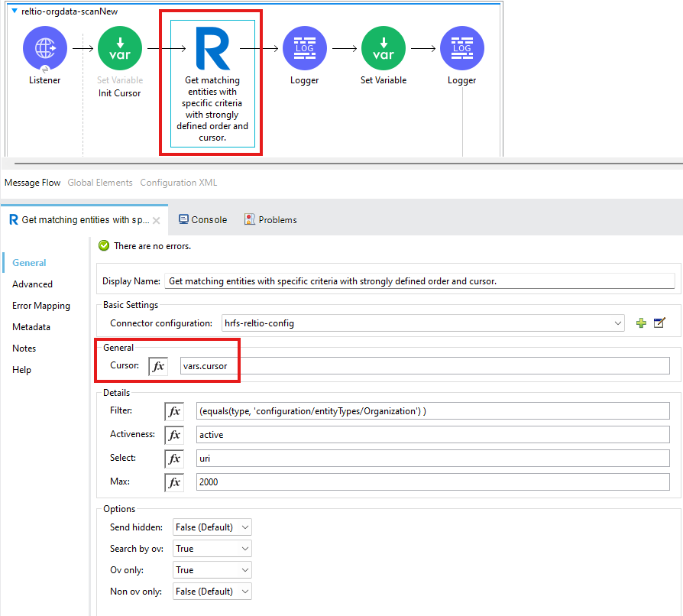Image resolution: width=683 pixels, height=616 pixels.
Task: Select the Listener node icon
Action: pyautogui.click(x=45, y=48)
